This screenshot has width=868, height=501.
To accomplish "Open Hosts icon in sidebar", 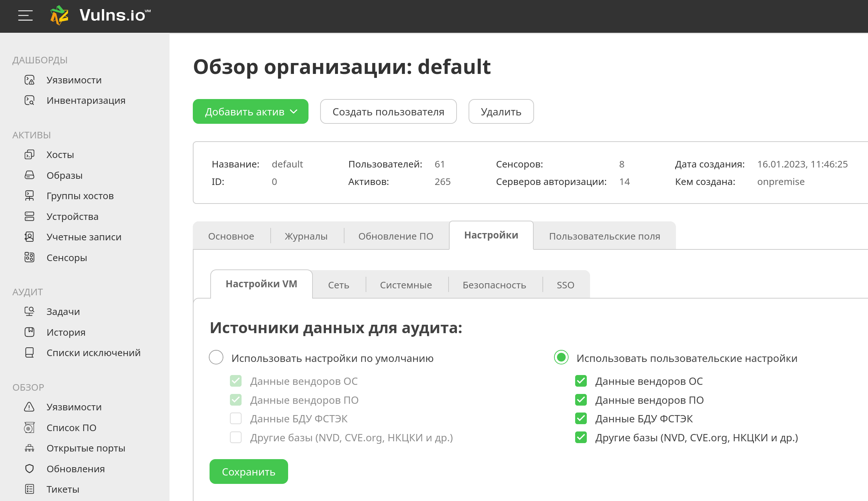I will pos(29,155).
